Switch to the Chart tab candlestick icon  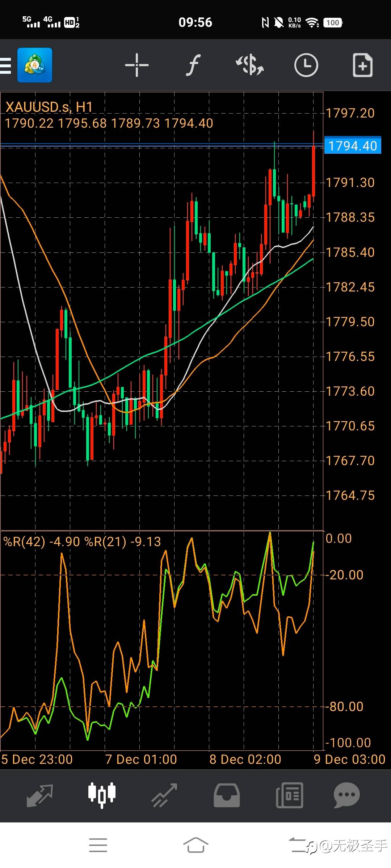[102, 795]
